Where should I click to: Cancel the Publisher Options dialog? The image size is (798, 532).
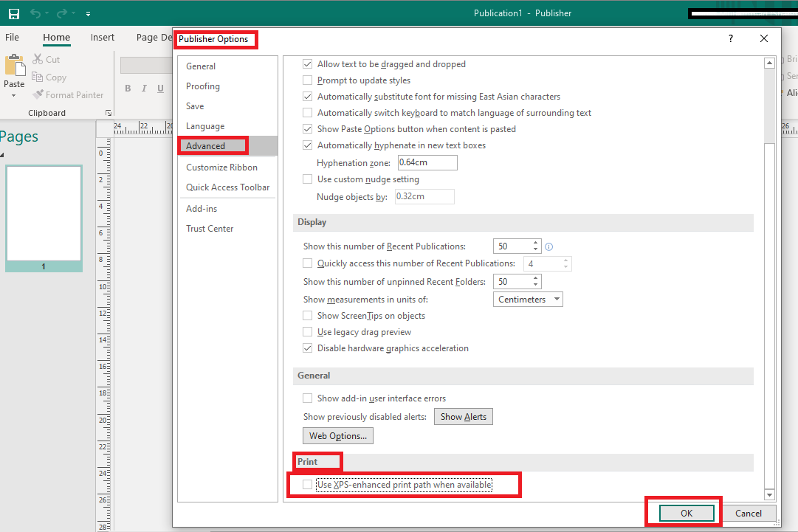pos(748,514)
